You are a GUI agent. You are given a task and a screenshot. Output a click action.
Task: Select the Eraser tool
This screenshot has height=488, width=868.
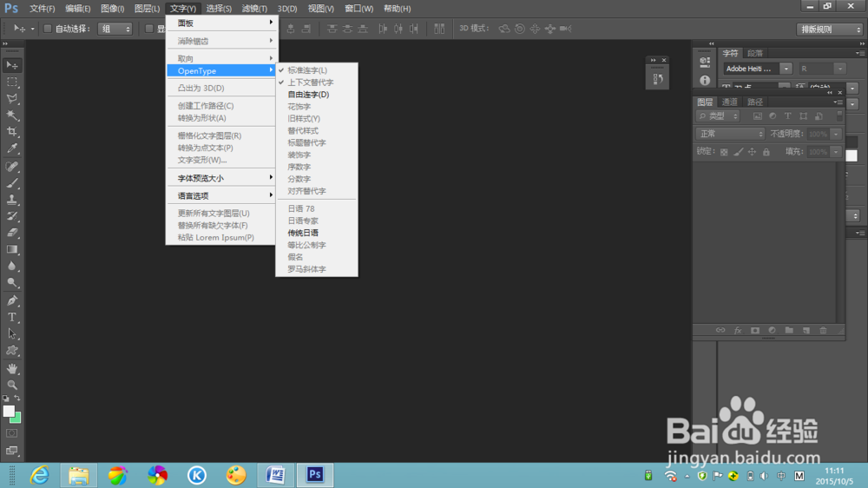click(x=12, y=234)
